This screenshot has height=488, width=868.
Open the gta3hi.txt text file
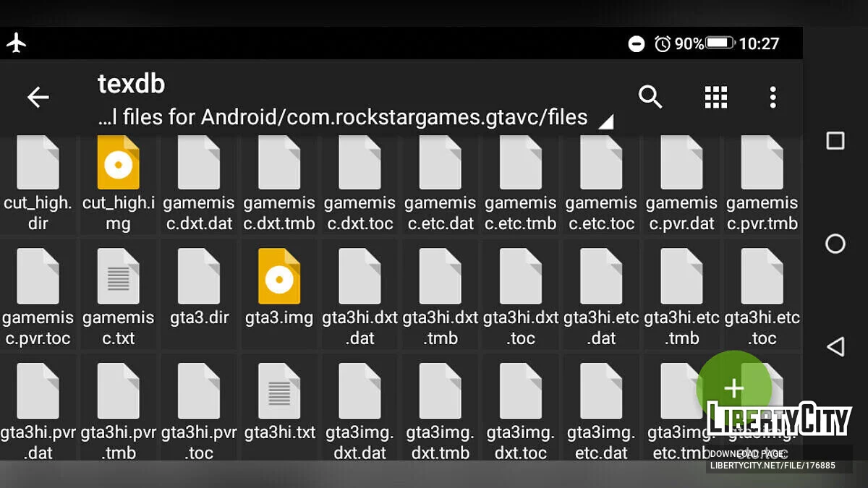pos(279,392)
